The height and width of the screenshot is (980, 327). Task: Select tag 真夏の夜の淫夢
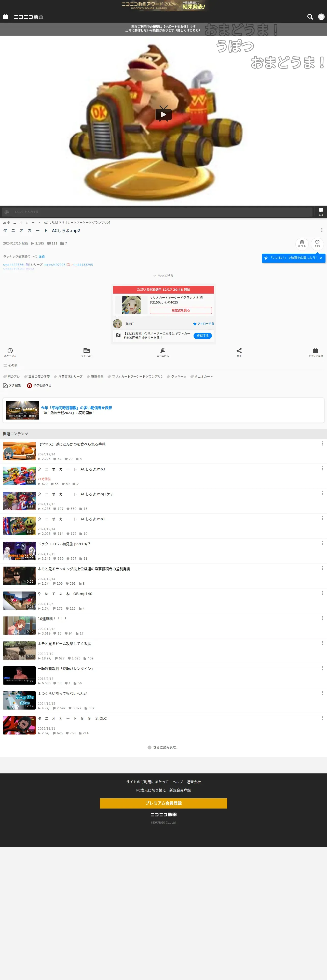tap(37, 377)
